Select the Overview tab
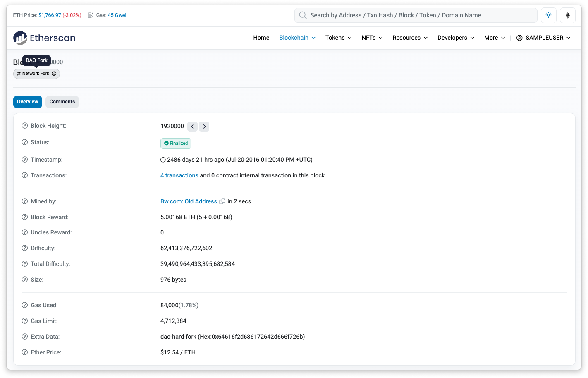This screenshot has height=378, width=588. 28,102
